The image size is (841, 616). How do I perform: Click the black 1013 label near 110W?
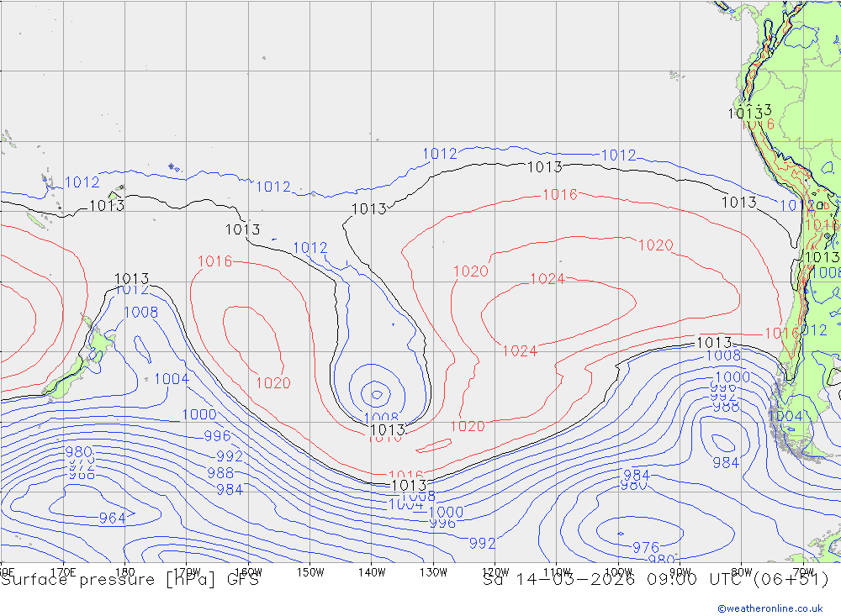click(545, 167)
